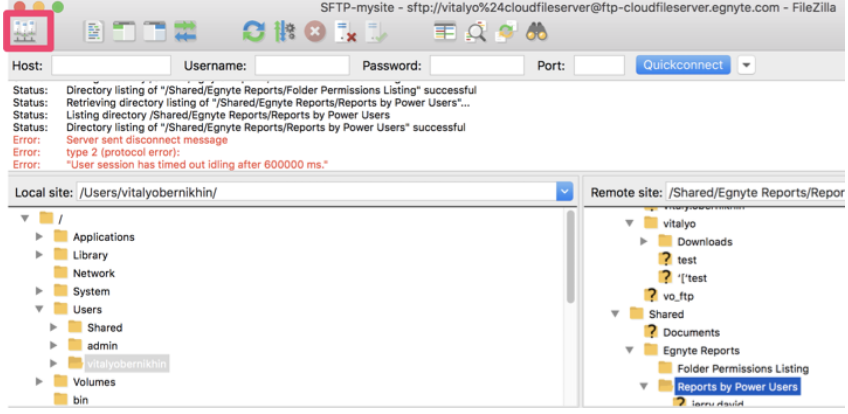Viewport: 848px width, 414px height.
Task: Toggle remote directory tree display
Action: tap(155, 32)
